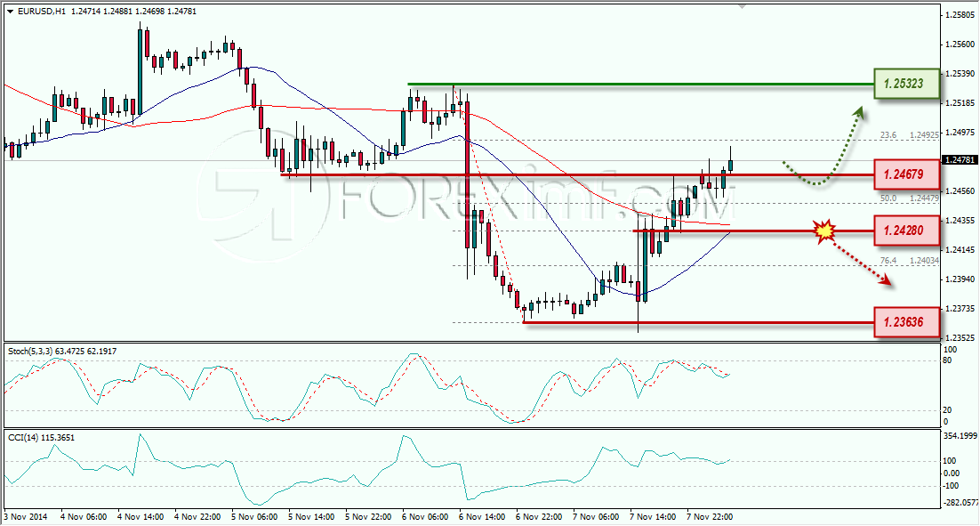This screenshot has width=980, height=526.
Task: Click the EURUSD,H1 chart title text
Action: (41, 12)
